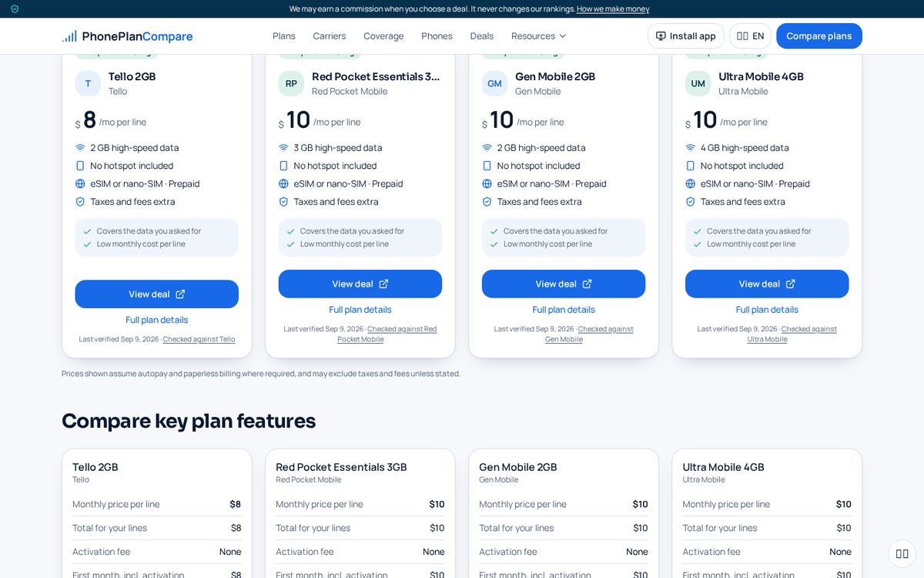The width and height of the screenshot is (924, 578).
Task: Click the Compare plans button
Action: 819,36
